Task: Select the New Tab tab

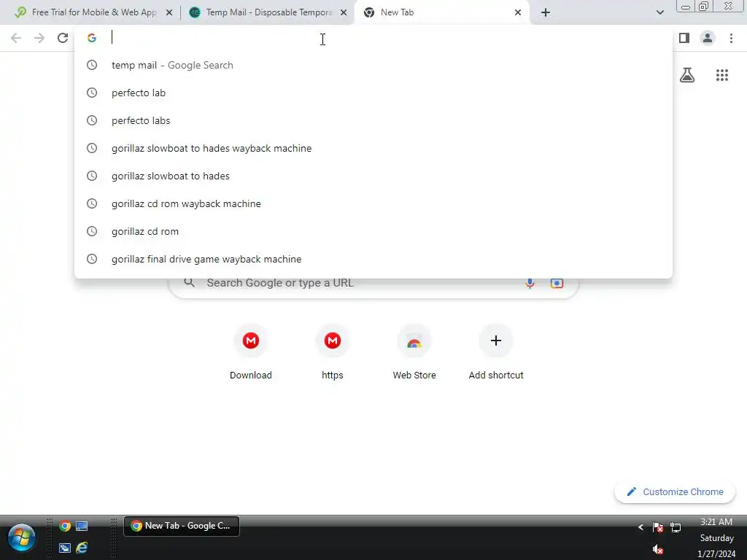Action: (x=441, y=12)
